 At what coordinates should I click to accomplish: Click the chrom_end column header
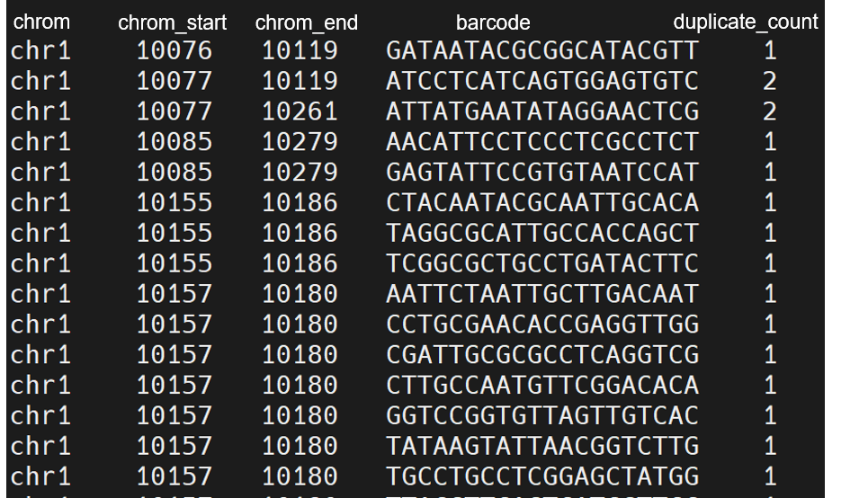point(306,23)
